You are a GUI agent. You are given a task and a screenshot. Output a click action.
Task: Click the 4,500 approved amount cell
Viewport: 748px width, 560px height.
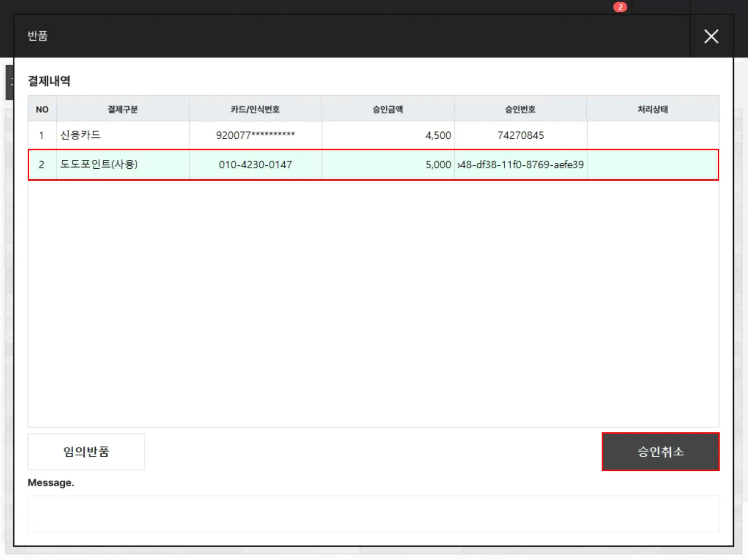438,135
